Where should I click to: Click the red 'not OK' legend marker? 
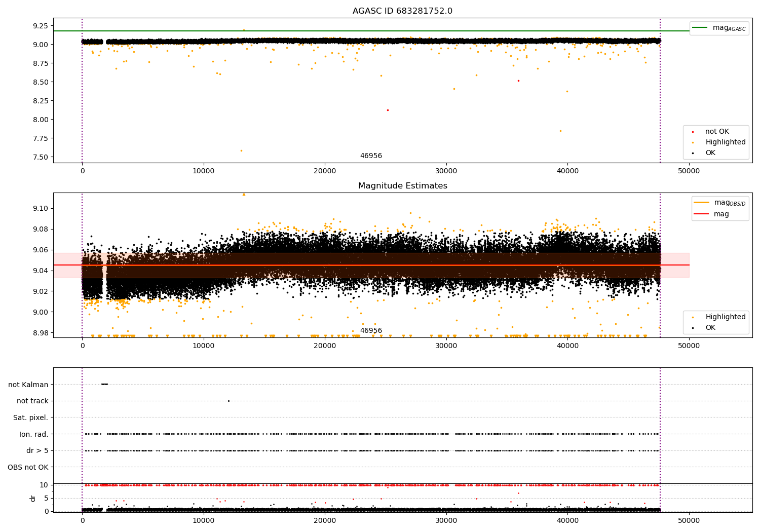[693, 132]
